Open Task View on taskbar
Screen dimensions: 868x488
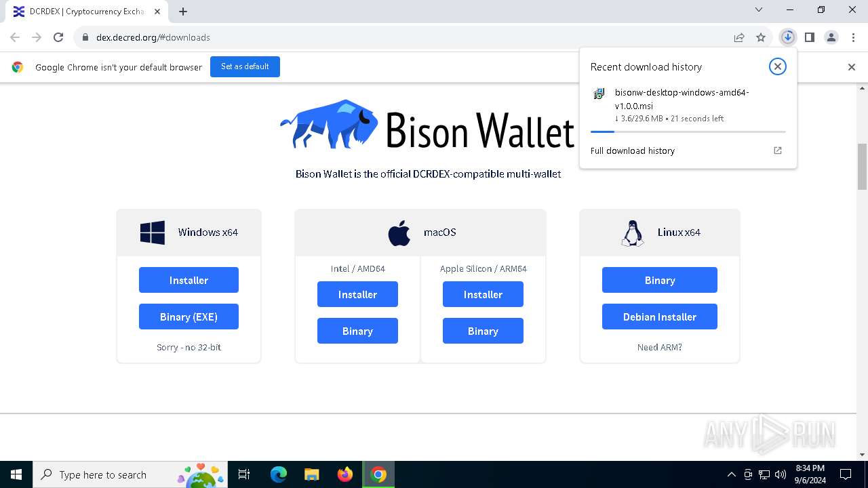(x=244, y=474)
